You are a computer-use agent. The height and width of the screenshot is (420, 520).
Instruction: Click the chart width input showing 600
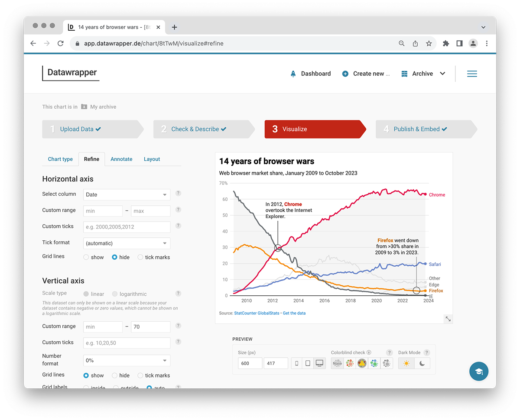[250, 363]
